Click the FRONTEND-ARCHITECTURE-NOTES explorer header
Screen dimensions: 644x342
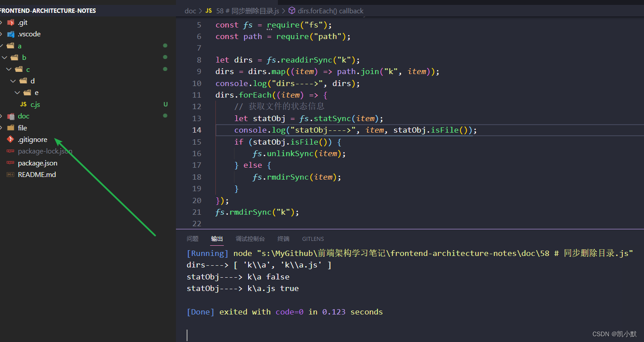[x=48, y=11]
